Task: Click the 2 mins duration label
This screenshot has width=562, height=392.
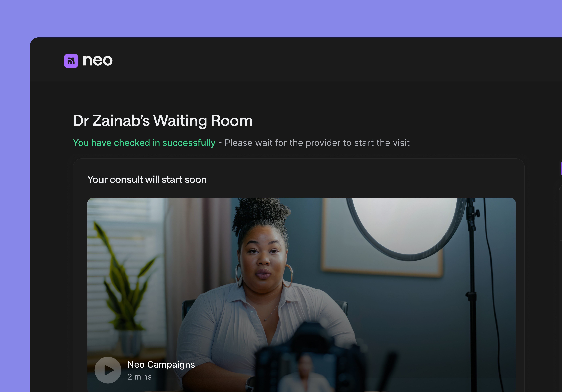Action: [140, 377]
